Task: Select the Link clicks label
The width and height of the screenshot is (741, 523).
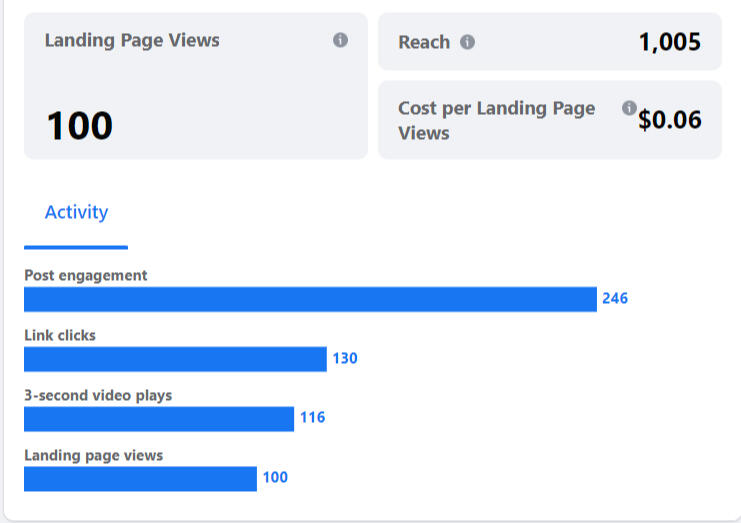Action: click(x=60, y=335)
